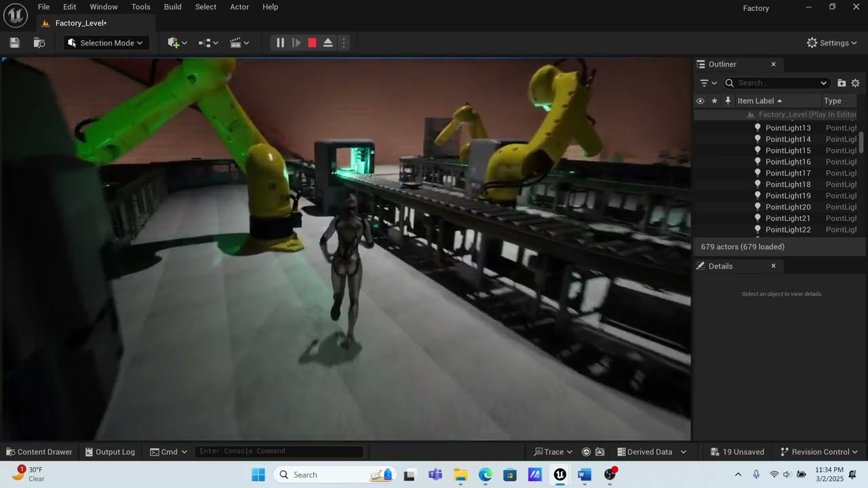868x488 pixels.
Task: Click the trace snapshot icon
Action: (x=599, y=452)
